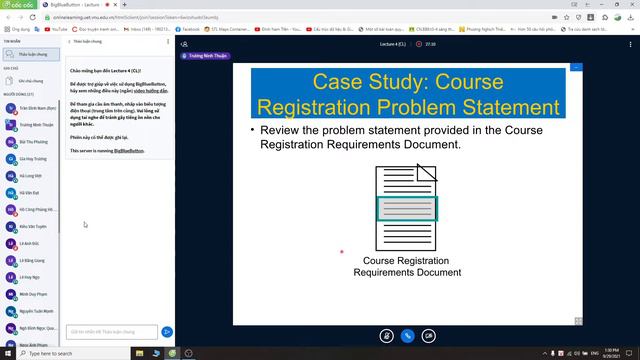Open the BigBlueButton link in welcome message
This screenshot has height=360, width=640.
(x=129, y=151)
